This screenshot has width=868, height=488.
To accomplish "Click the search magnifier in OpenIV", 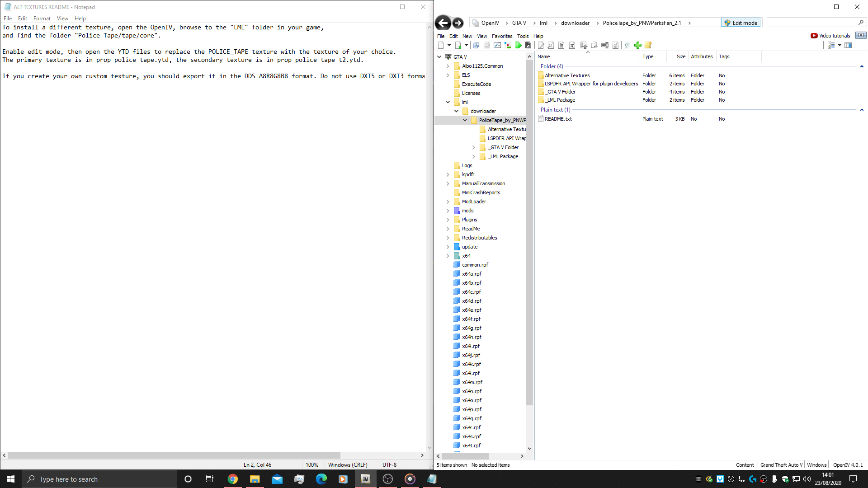I will click(860, 23).
